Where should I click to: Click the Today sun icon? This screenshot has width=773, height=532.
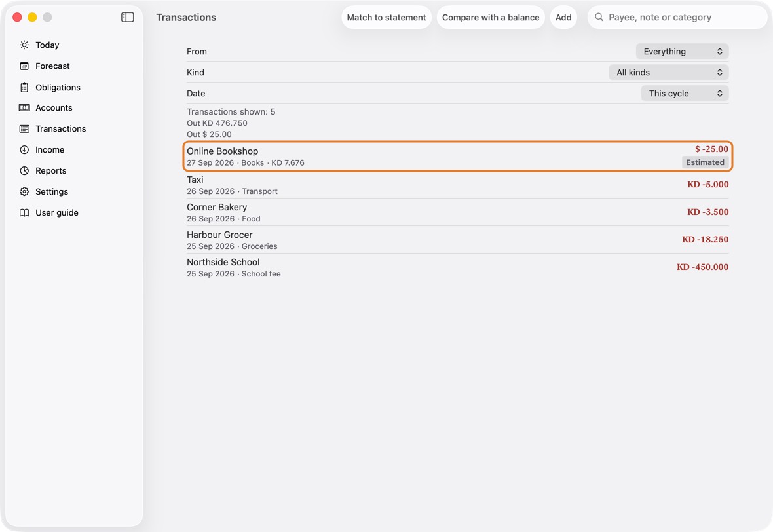pyautogui.click(x=24, y=45)
